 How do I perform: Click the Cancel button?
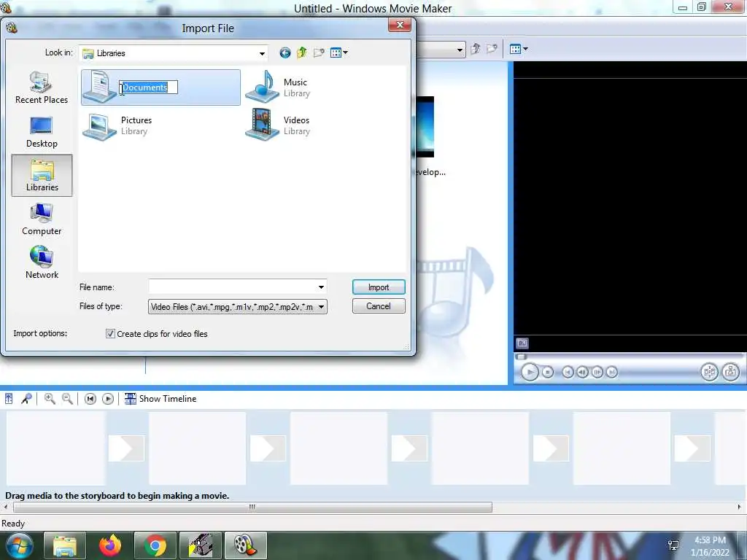(x=379, y=306)
